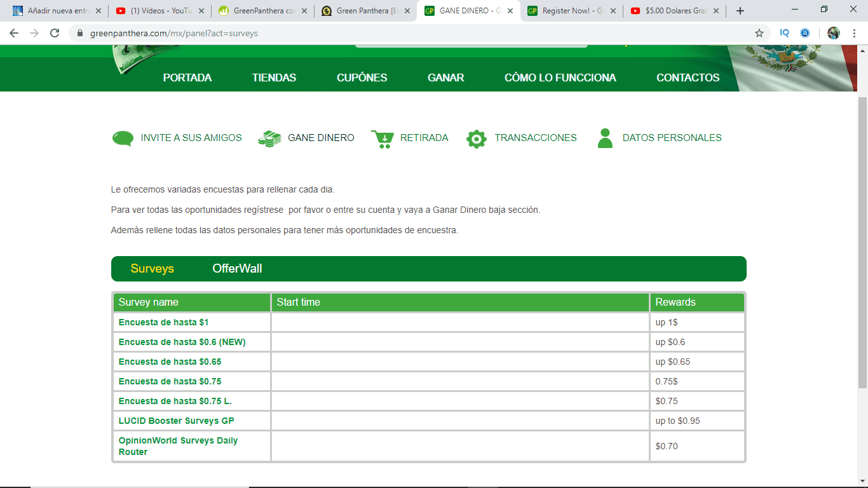Open TIENDAS in the navigation bar
The height and width of the screenshot is (488, 868).
[274, 78]
